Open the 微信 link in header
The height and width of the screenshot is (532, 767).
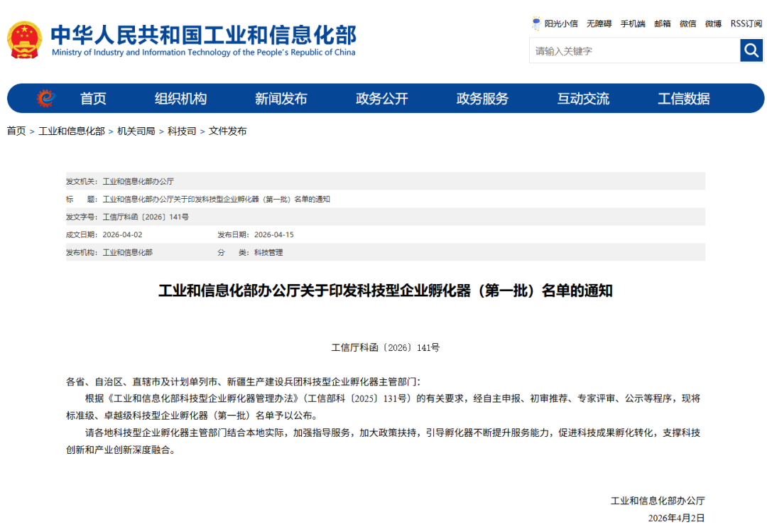687,23
